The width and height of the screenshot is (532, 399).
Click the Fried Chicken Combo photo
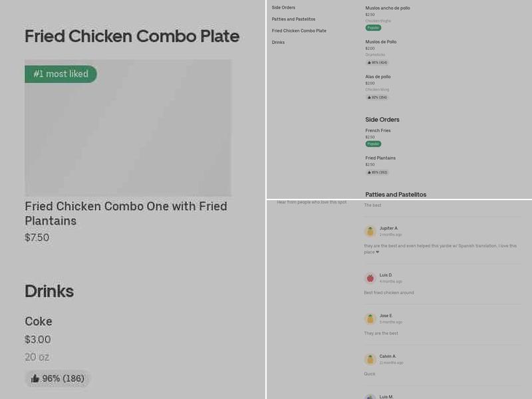point(128,128)
